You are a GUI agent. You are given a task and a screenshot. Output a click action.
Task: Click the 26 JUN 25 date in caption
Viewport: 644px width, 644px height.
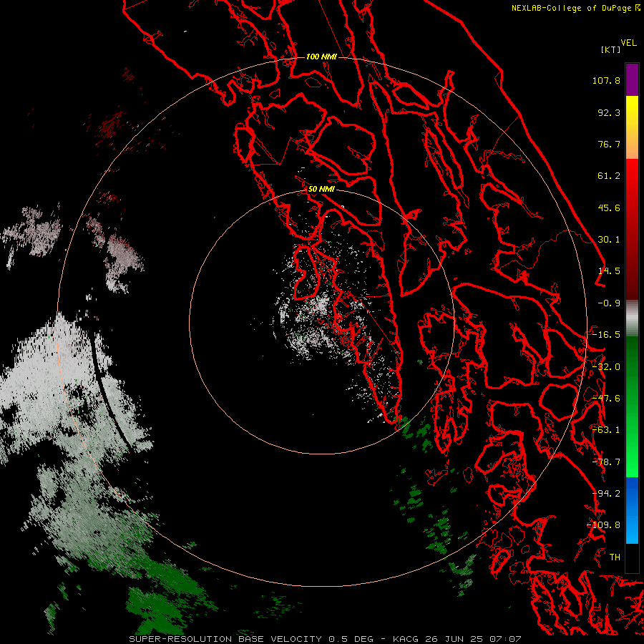tap(454, 639)
